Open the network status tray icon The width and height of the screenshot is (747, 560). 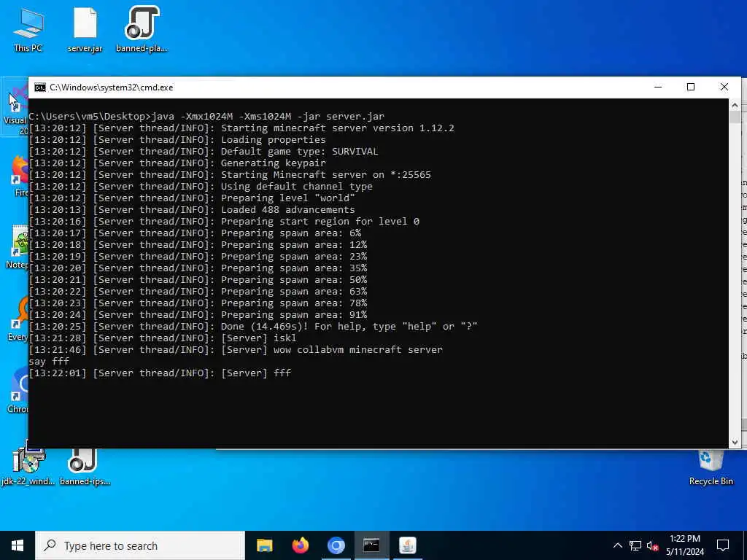635,545
